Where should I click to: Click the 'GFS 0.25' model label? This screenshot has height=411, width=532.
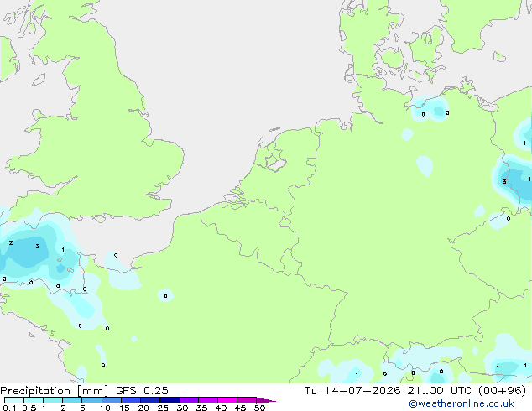pyautogui.click(x=142, y=391)
